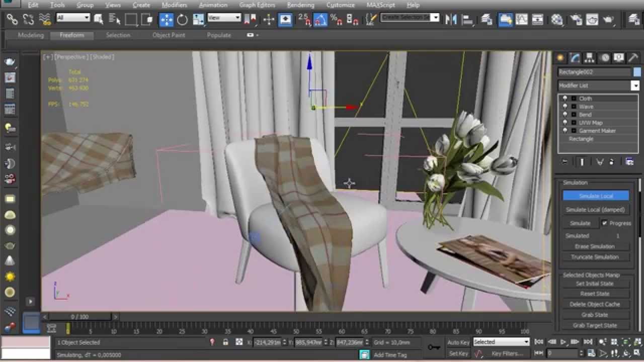Open the Rendering menu
644x362 pixels.
click(x=300, y=5)
